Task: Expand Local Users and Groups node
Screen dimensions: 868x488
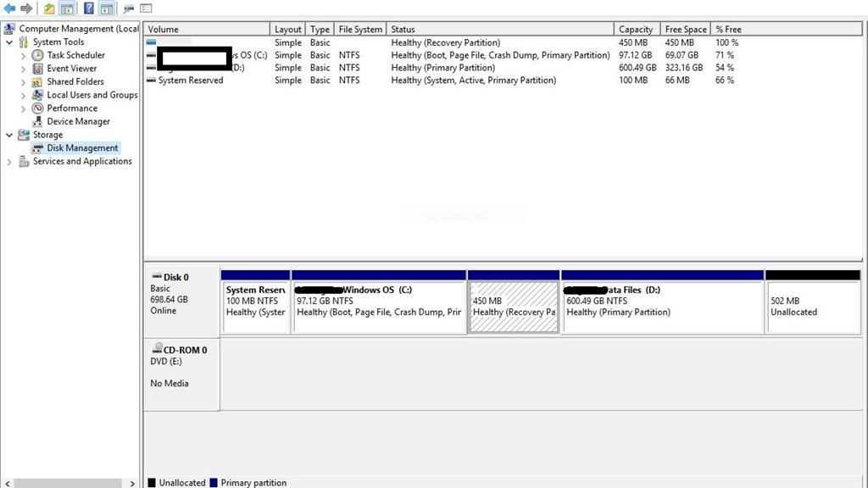Action: (23, 95)
